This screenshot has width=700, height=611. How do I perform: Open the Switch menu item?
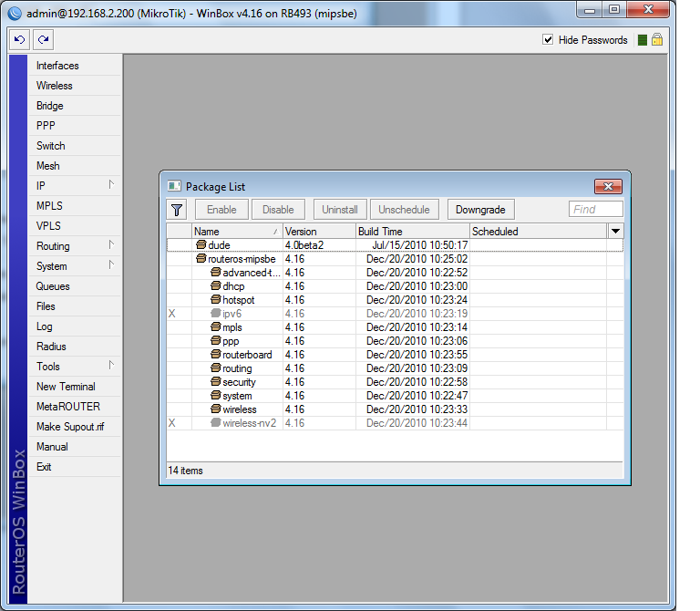tap(75, 146)
